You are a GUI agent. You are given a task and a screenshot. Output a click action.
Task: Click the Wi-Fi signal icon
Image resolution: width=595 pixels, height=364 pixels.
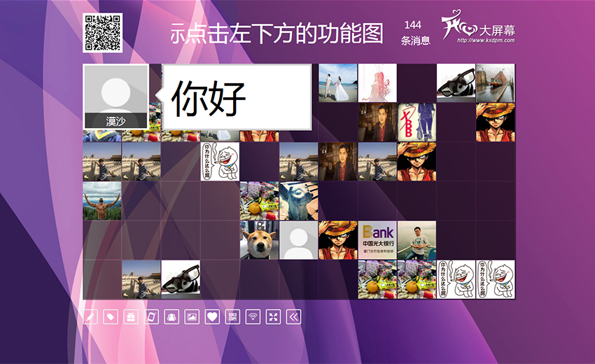coord(253,317)
